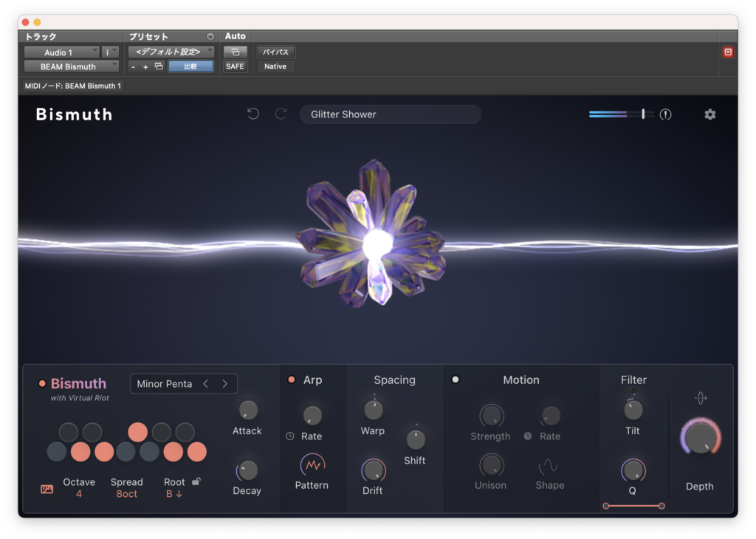Toggle the highlighted B note circle

pyautogui.click(x=196, y=452)
